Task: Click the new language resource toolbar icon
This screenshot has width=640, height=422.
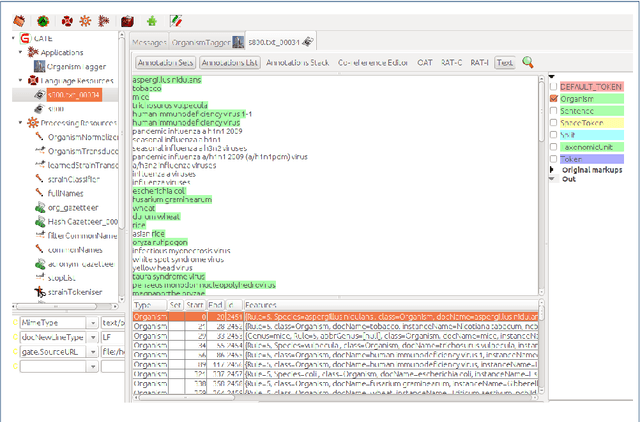Action: pyautogui.click(x=67, y=19)
